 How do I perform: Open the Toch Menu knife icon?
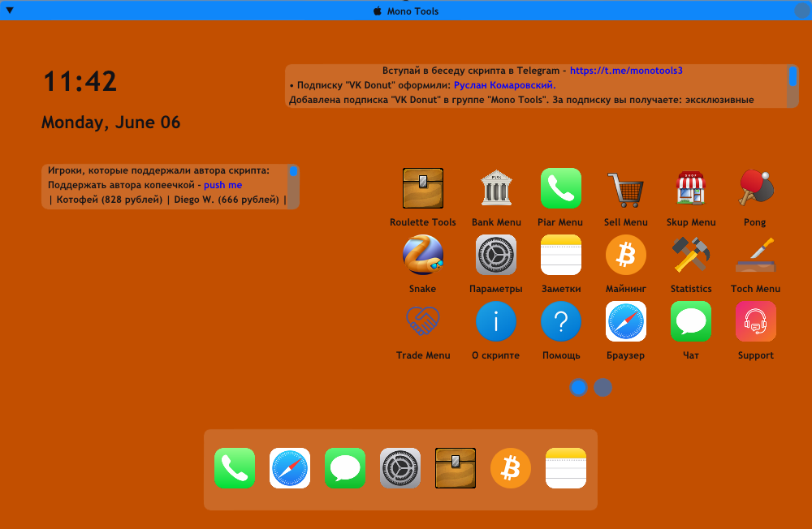(756, 255)
